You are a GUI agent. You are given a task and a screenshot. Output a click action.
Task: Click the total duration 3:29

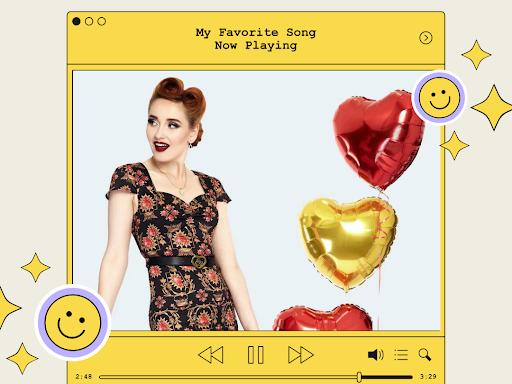[428, 377]
